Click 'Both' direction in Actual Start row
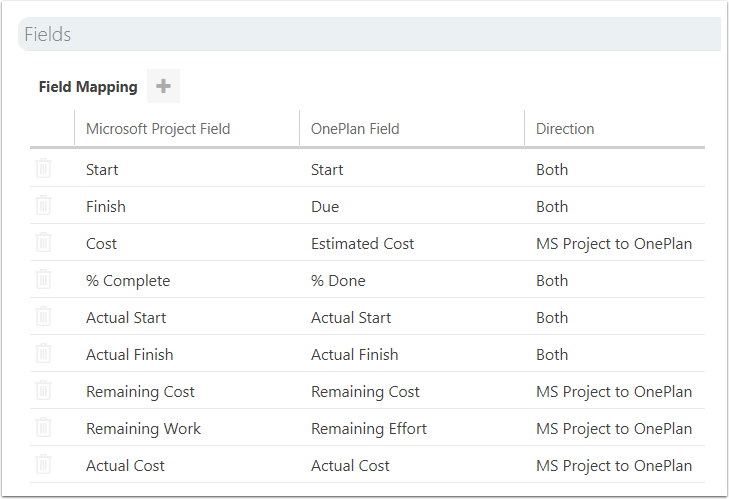The image size is (729, 499). click(552, 318)
